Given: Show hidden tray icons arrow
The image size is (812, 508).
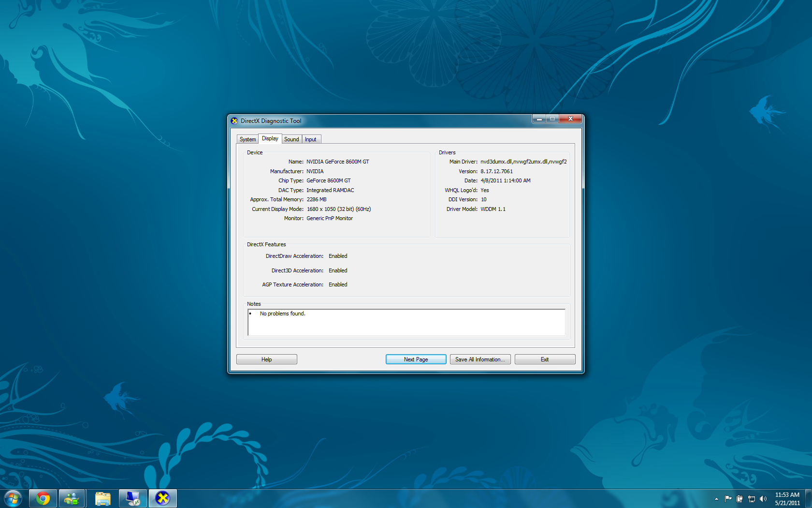Looking at the screenshot, I should tap(716, 499).
